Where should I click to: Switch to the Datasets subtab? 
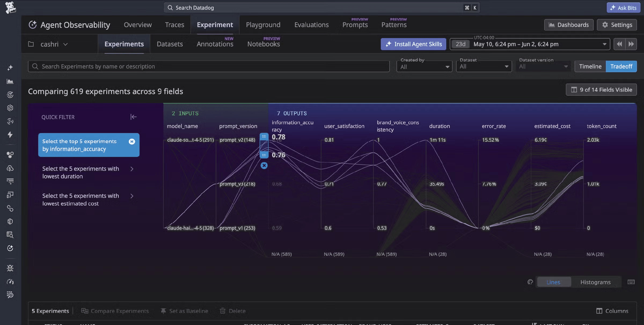click(170, 44)
